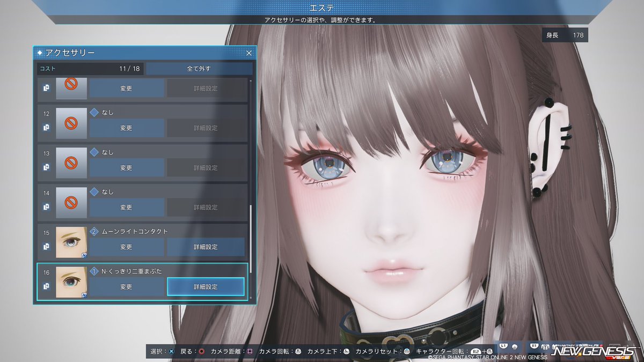Click 変更 for slot 13
Viewport: 644px width, 362px height.
127,168
